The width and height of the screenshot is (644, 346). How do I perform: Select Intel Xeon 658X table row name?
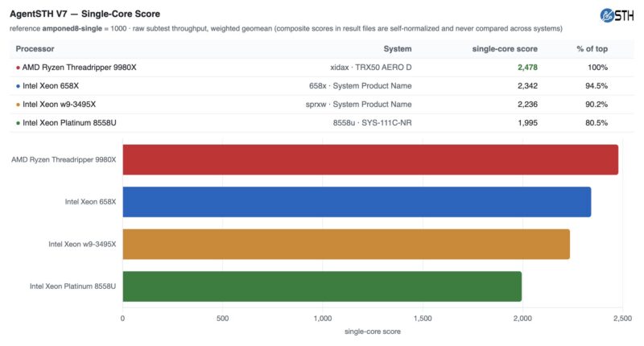click(x=51, y=86)
